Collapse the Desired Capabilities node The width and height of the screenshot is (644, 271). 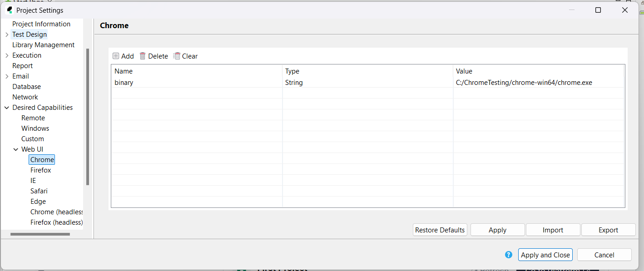coord(6,108)
